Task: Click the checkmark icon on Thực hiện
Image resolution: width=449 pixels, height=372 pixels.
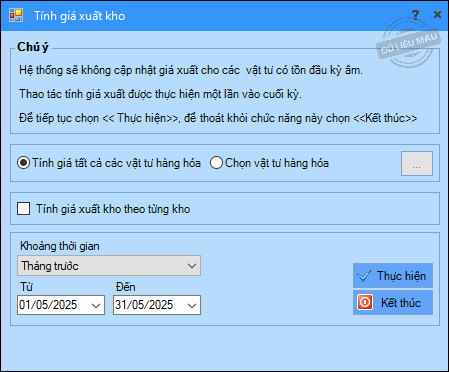Action: pyautogui.click(x=364, y=276)
